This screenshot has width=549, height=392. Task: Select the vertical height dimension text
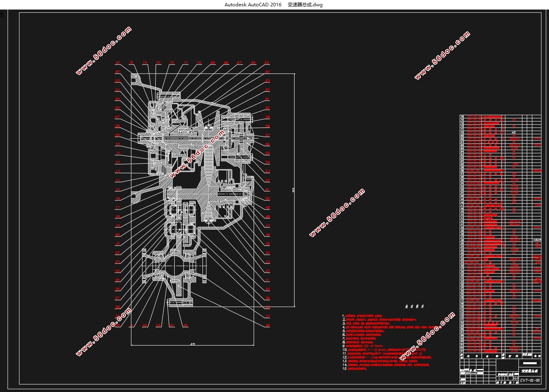pos(293,190)
